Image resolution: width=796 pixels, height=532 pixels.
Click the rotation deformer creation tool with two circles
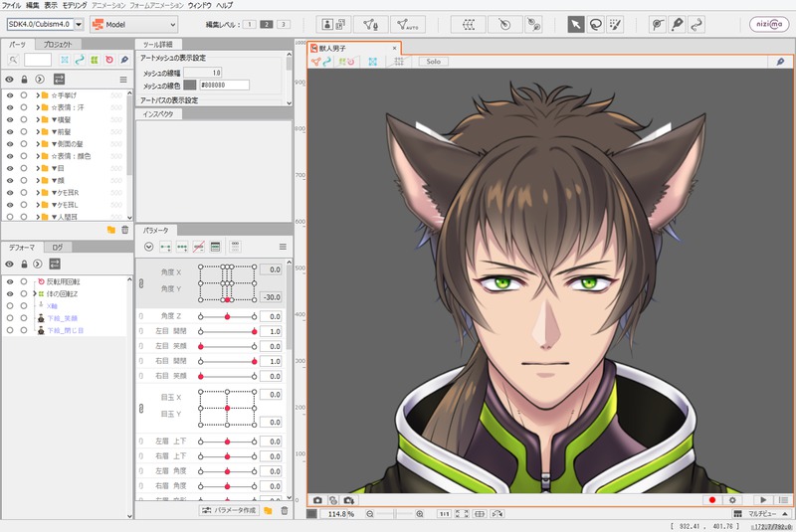coord(533,24)
